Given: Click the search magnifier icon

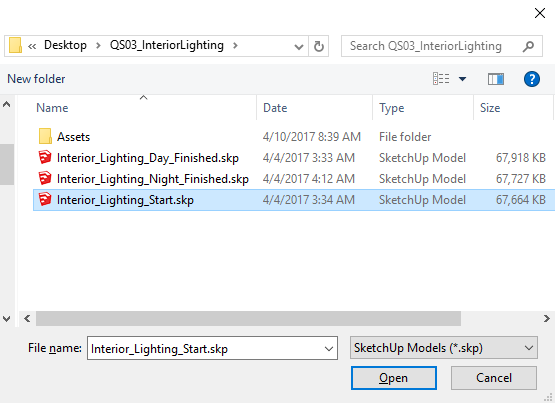Looking at the screenshot, I should [528, 46].
